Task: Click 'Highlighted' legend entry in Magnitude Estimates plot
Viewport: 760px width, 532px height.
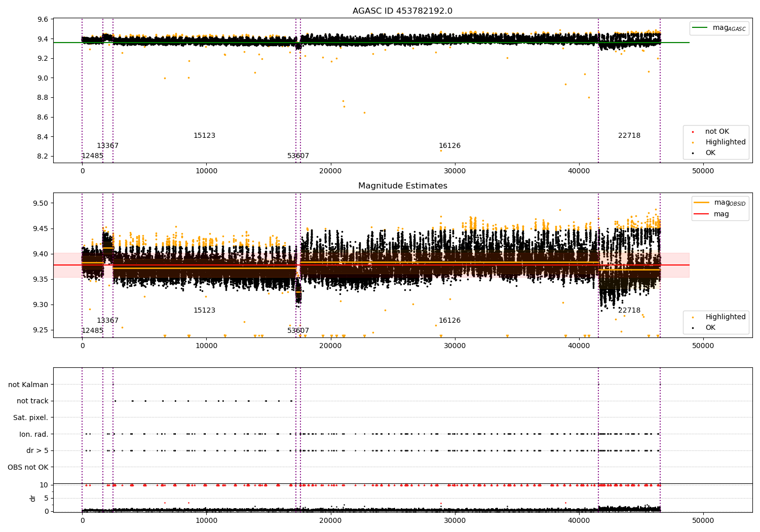Action: pos(725,317)
